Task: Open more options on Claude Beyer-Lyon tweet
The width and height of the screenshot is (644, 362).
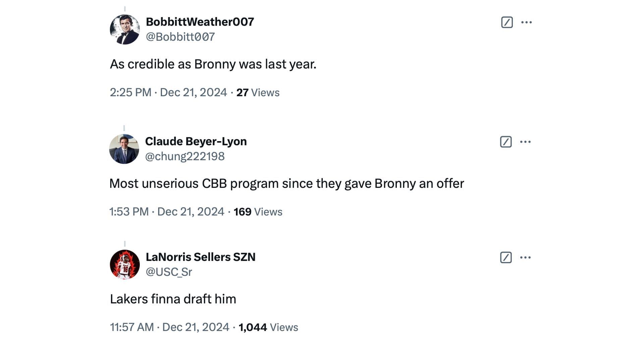Action: [x=525, y=142]
